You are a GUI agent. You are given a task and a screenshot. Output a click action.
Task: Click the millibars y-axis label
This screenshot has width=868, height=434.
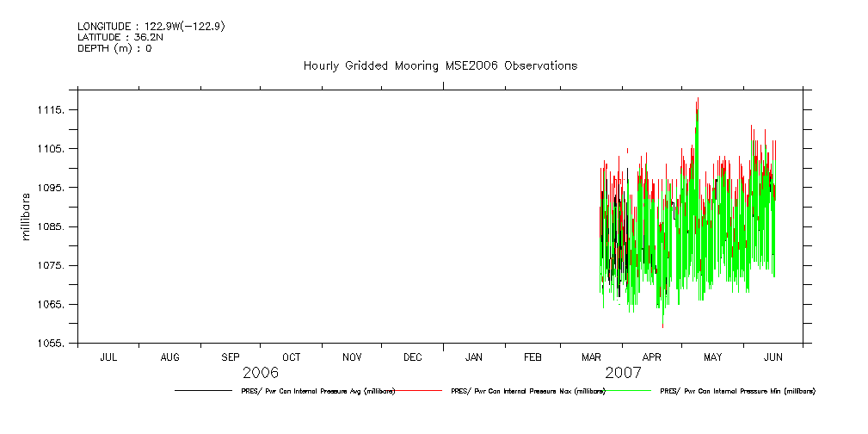tap(27, 216)
